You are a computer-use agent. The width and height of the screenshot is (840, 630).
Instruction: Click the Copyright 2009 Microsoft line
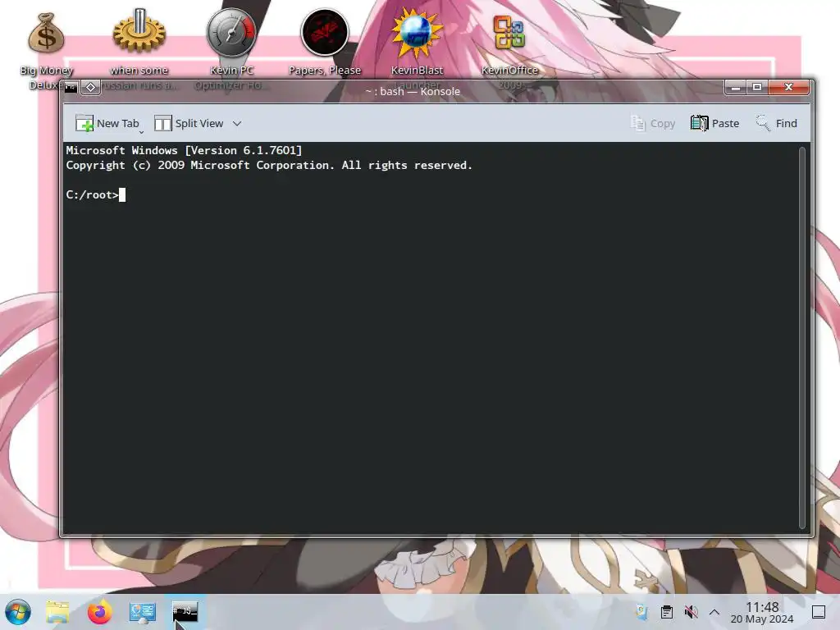(x=269, y=166)
